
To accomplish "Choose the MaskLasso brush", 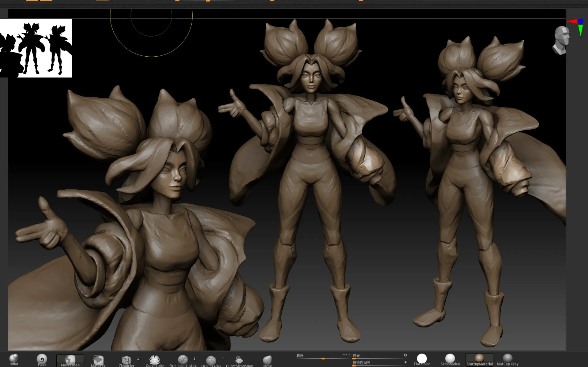I will pyautogui.click(x=70, y=360).
